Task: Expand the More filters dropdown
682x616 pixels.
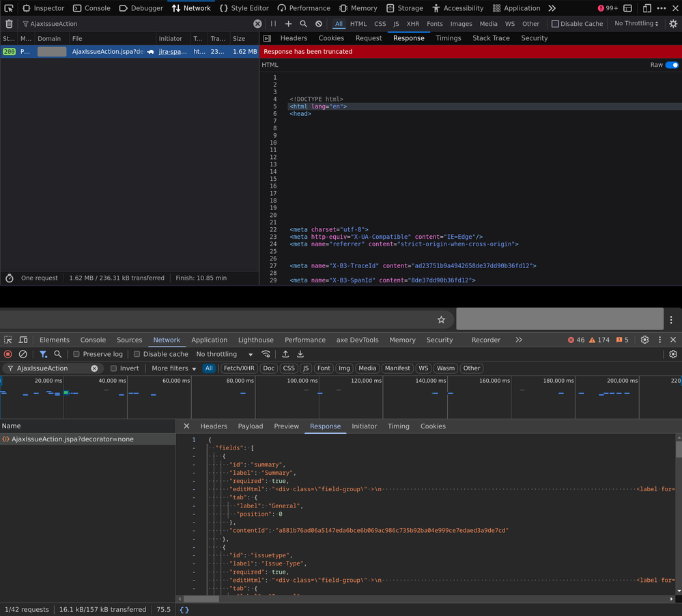Action: point(173,368)
